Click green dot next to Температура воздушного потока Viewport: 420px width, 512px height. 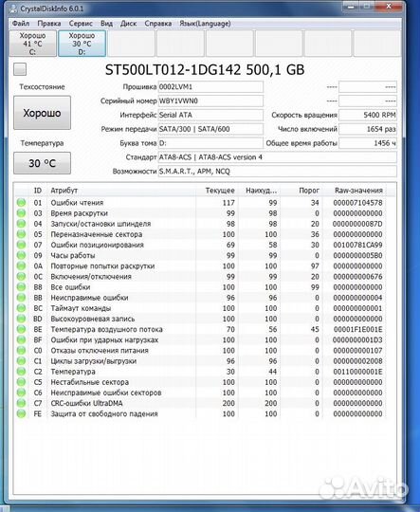pos(21,329)
